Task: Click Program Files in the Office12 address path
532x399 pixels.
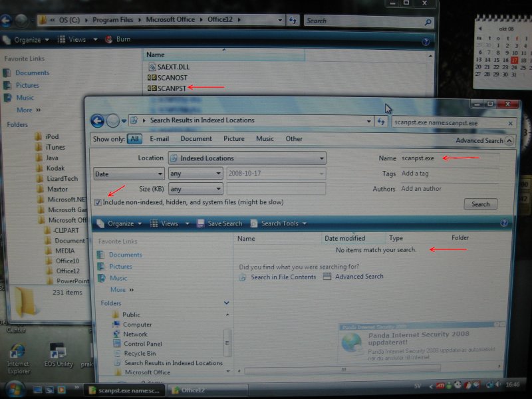Action: pyautogui.click(x=112, y=20)
